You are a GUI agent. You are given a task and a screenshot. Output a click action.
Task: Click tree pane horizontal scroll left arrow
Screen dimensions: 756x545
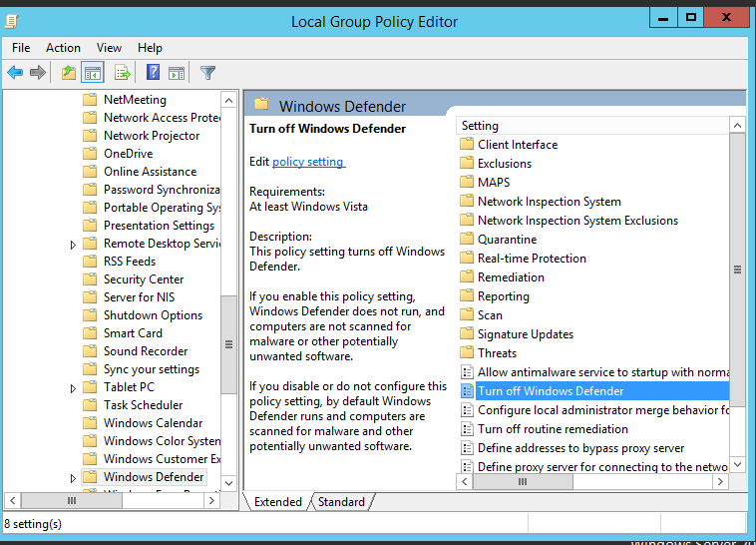click(x=13, y=501)
